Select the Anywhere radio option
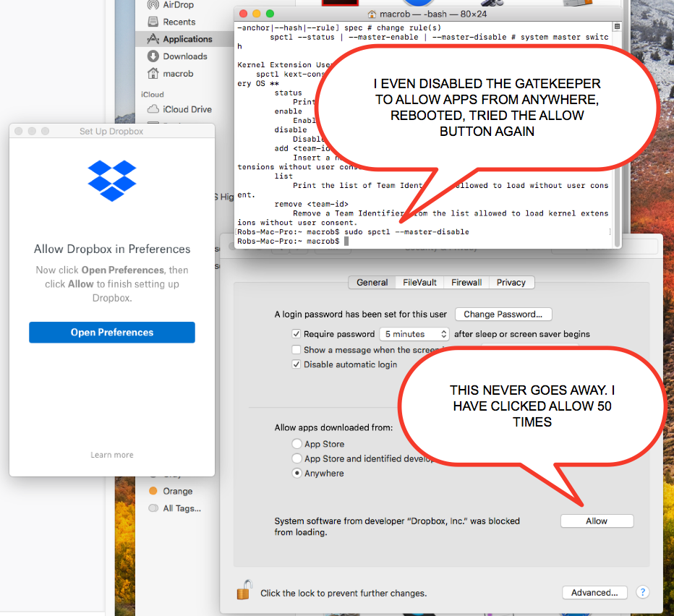The height and width of the screenshot is (616, 674). (x=297, y=473)
